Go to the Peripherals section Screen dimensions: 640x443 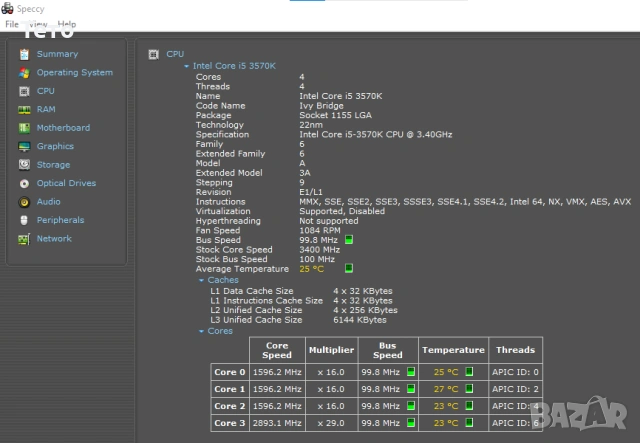point(60,220)
